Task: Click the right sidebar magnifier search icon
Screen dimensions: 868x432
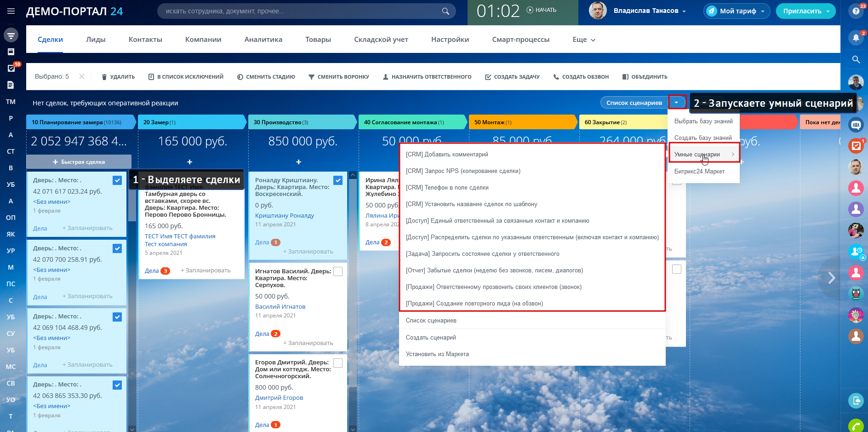Action: pyautogui.click(x=856, y=59)
